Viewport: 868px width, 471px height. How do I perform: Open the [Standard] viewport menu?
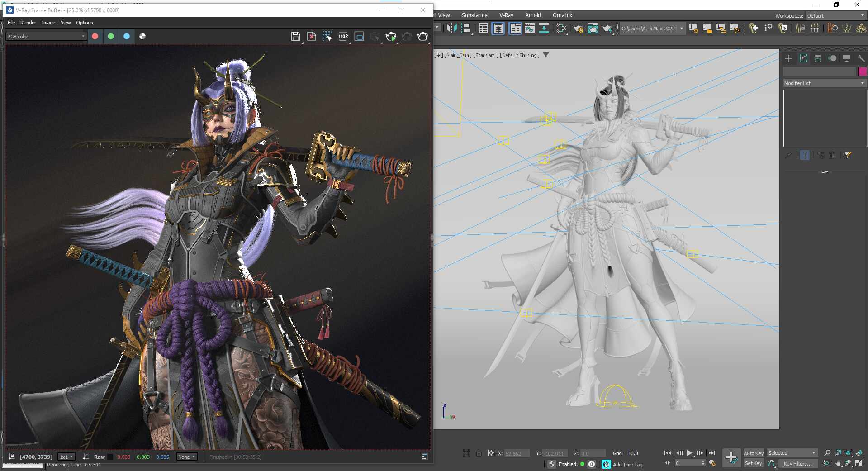click(x=485, y=55)
